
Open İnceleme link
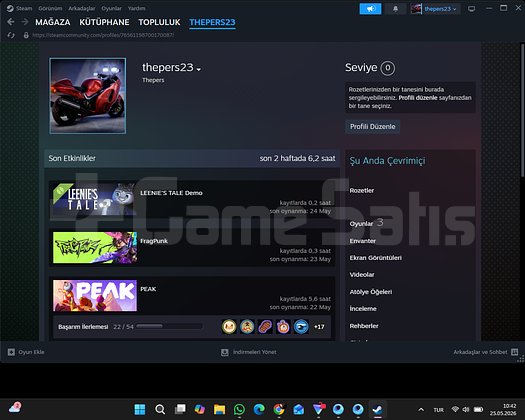[x=363, y=309]
